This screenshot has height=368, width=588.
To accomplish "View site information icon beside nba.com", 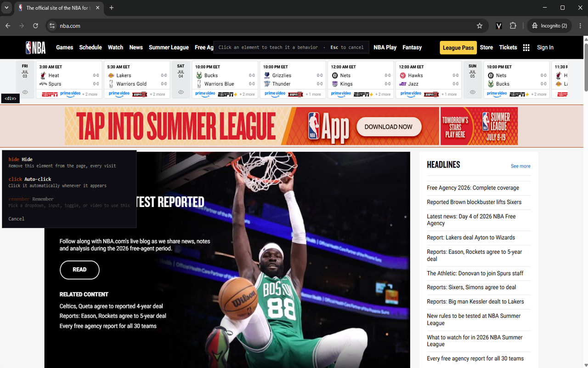I will [52, 26].
